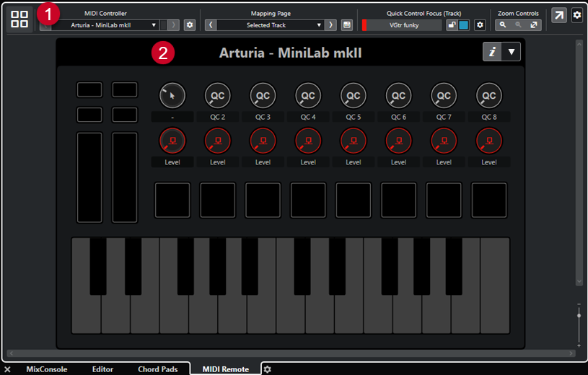Toggle the Quick Control focus lock
The width and height of the screenshot is (588, 375).
451,25
